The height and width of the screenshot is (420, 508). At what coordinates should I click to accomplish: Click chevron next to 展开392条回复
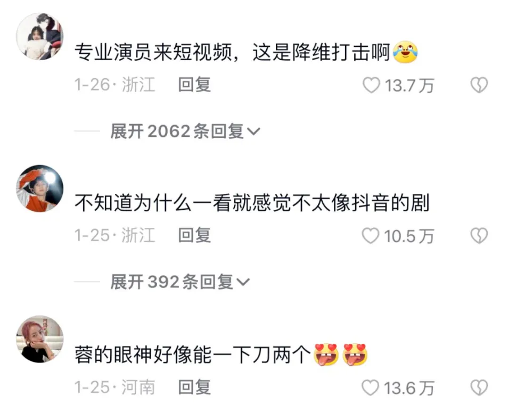[243, 282]
